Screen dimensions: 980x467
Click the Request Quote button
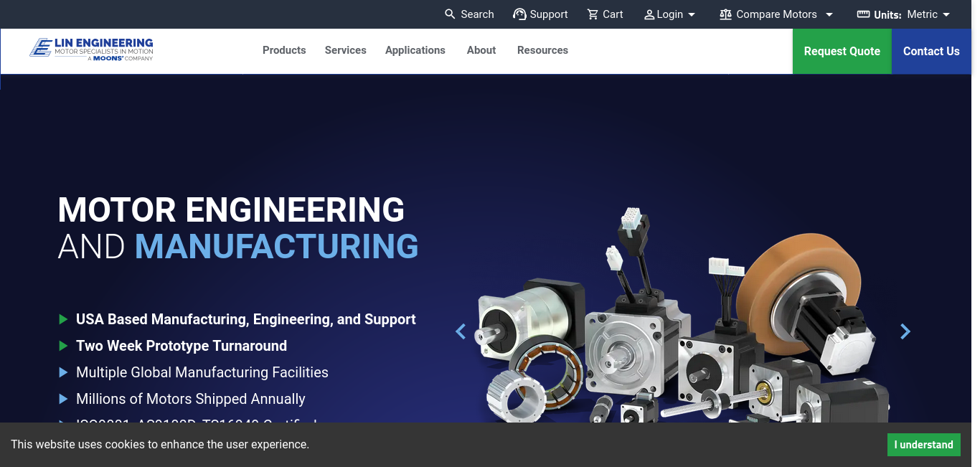(x=842, y=51)
